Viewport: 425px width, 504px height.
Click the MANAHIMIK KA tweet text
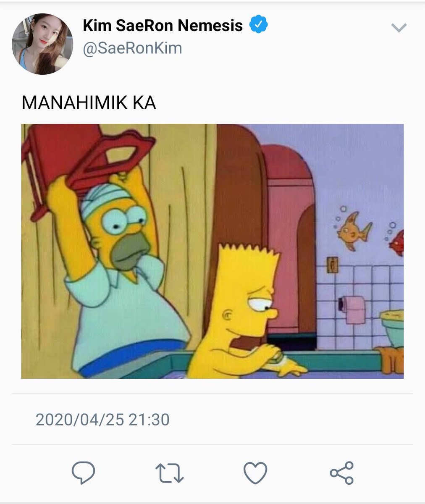coord(89,103)
